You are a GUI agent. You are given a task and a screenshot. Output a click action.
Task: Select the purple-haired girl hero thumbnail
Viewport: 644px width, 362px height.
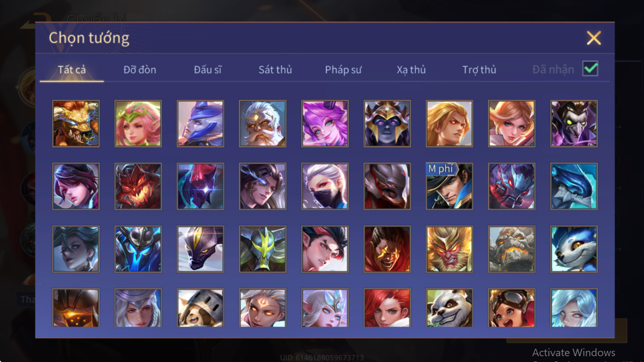pos(325,123)
